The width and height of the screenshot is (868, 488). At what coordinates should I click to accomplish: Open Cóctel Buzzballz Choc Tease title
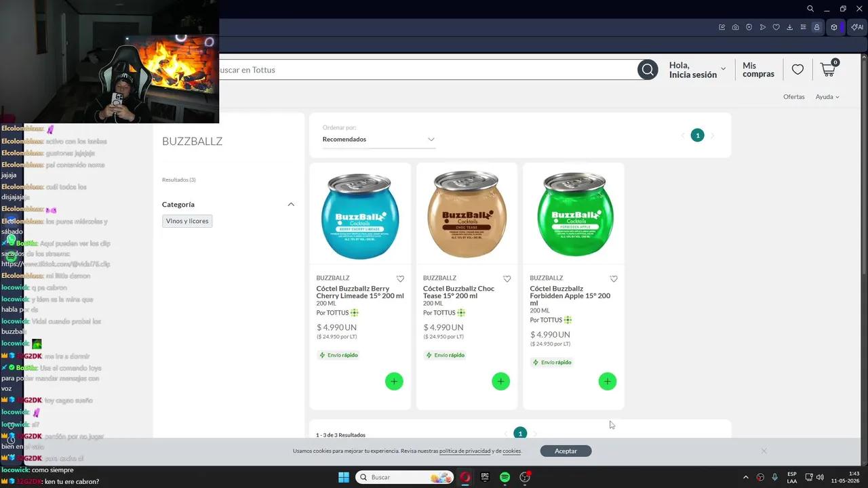(x=458, y=292)
